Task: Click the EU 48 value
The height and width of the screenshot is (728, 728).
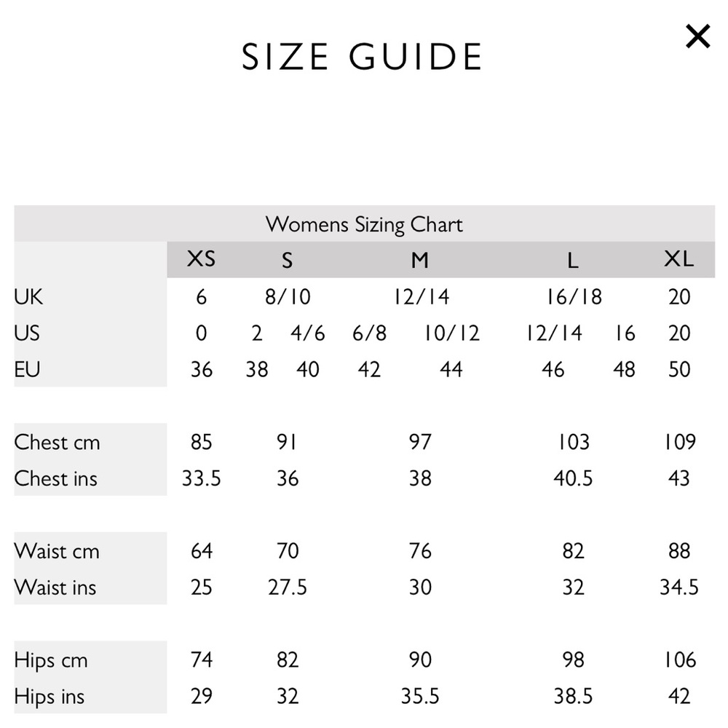Action: pyautogui.click(x=624, y=370)
